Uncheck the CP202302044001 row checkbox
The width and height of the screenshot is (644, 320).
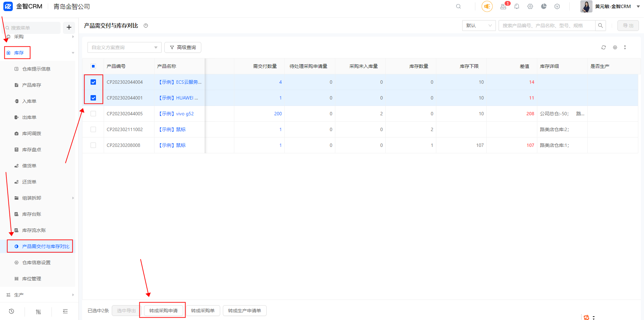coord(93,98)
